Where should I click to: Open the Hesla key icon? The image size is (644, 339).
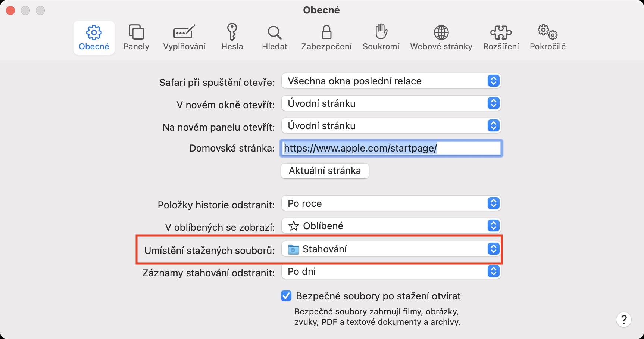(232, 33)
